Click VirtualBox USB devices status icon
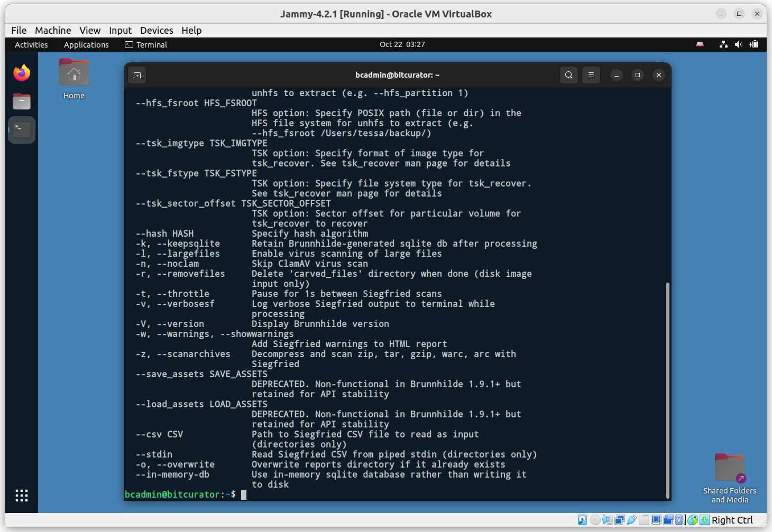 pyautogui.click(x=632, y=520)
